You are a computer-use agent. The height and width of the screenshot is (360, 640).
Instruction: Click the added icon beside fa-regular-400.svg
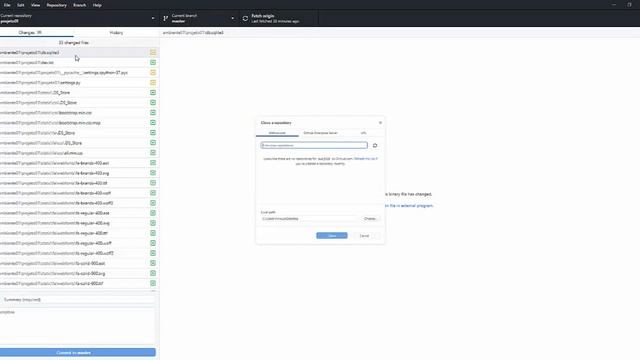tap(153, 223)
